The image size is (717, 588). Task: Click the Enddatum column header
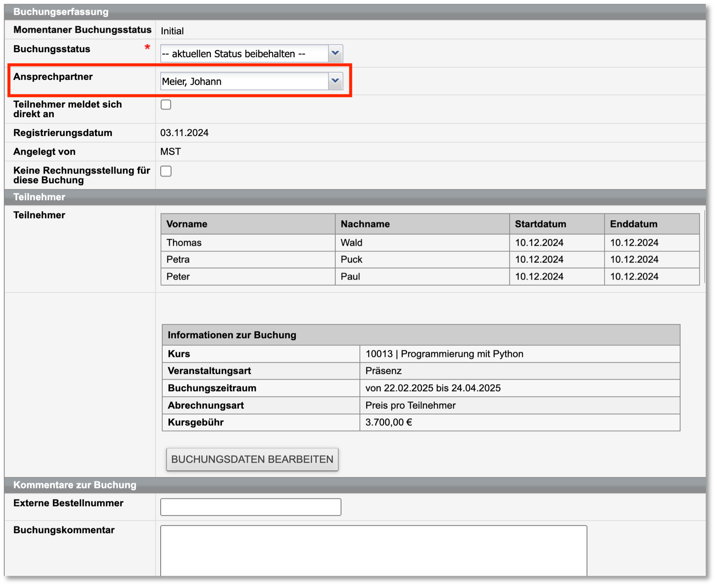coord(633,224)
